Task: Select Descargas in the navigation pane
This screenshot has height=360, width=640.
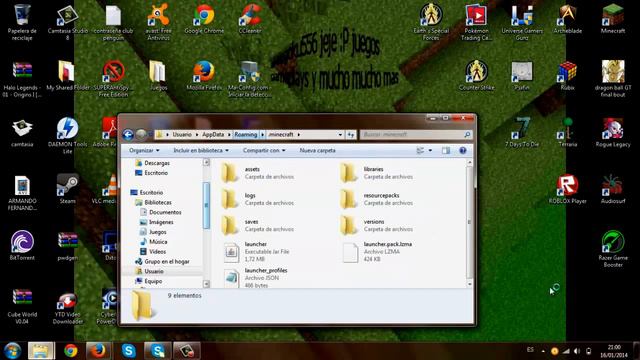Action: click(x=152, y=163)
